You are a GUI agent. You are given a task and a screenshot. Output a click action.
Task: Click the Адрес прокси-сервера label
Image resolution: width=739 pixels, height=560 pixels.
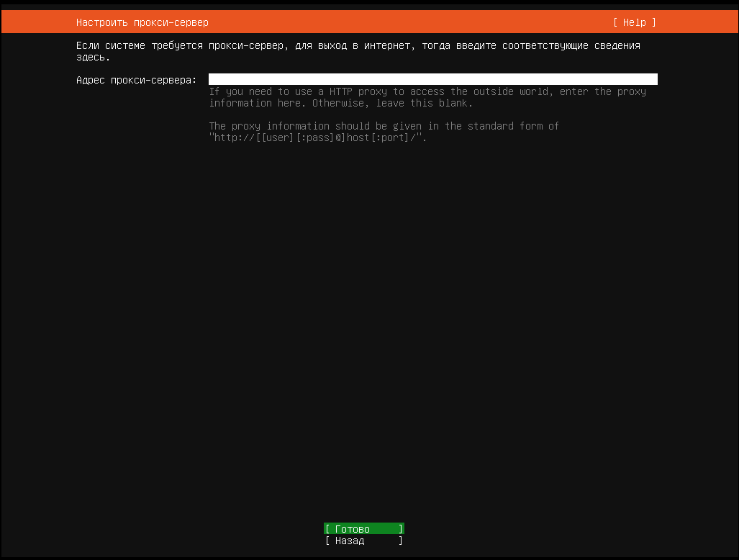(x=136, y=80)
